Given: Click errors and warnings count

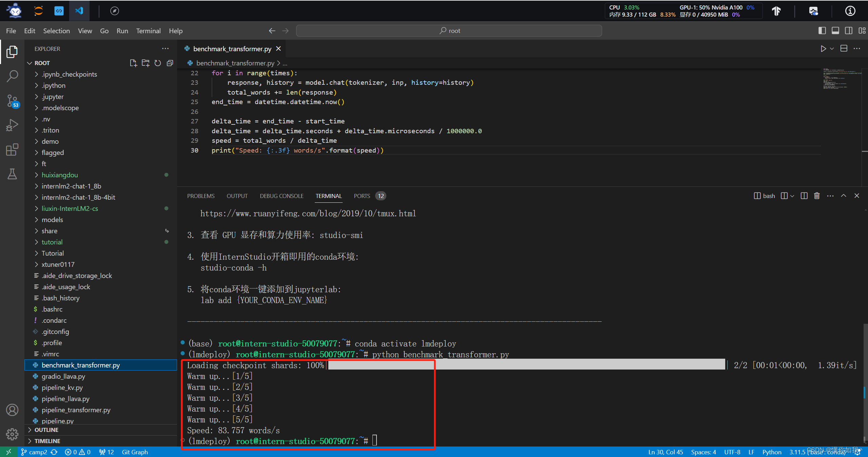Looking at the screenshot, I should click(x=78, y=452).
